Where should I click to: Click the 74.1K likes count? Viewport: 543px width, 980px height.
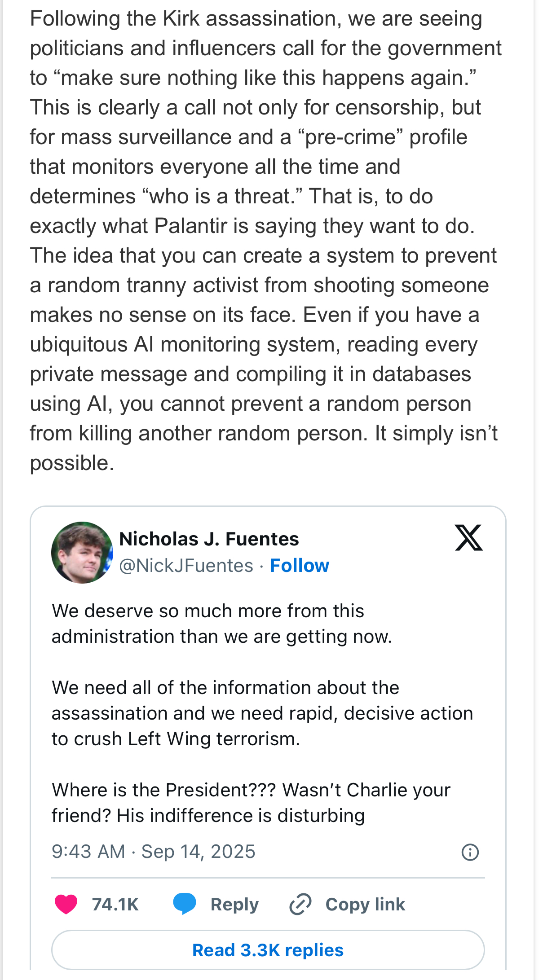pos(115,904)
